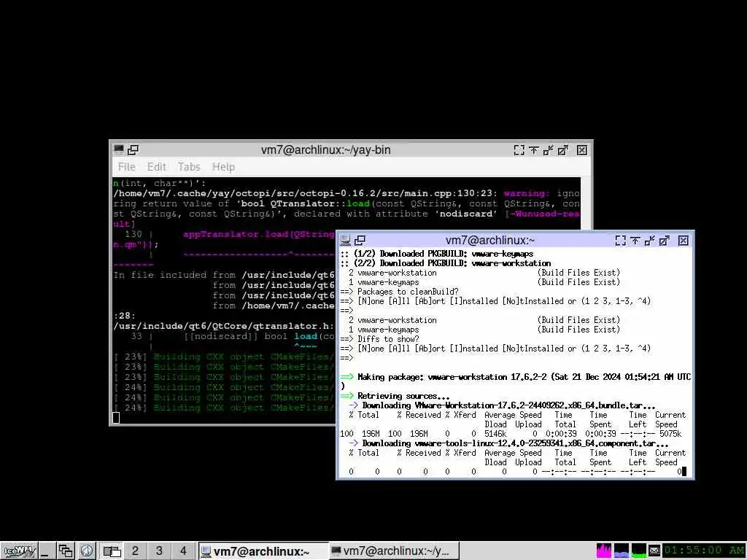Roll up the vm7@archlinux:~ window

tap(635, 241)
